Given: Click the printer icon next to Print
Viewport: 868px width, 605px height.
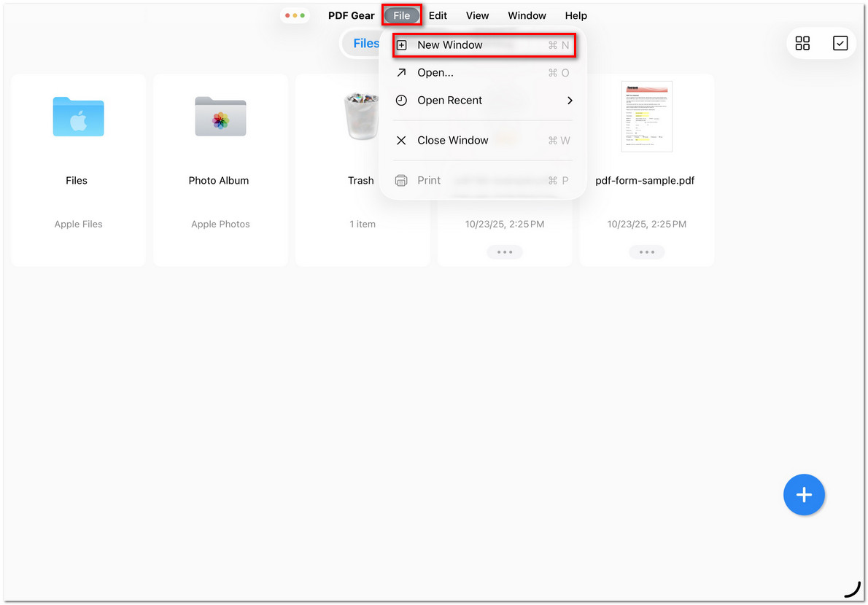Looking at the screenshot, I should pos(402,180).
